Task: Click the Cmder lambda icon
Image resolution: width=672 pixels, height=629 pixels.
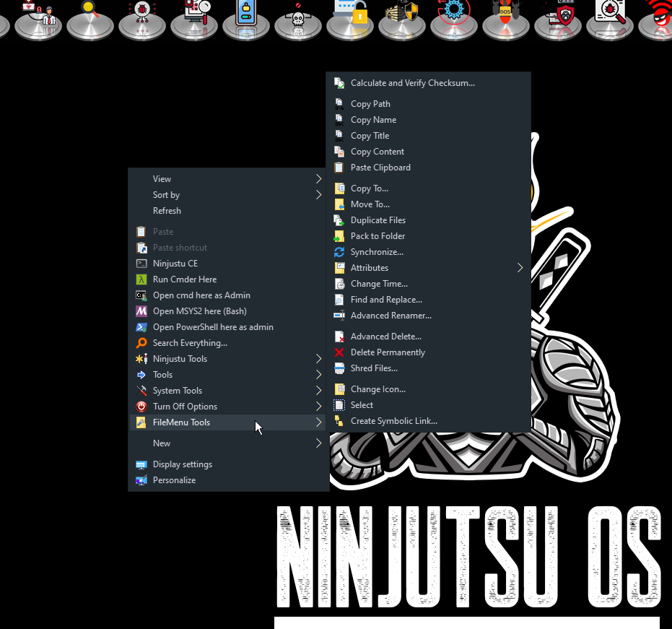Action: tap(141, 279)
